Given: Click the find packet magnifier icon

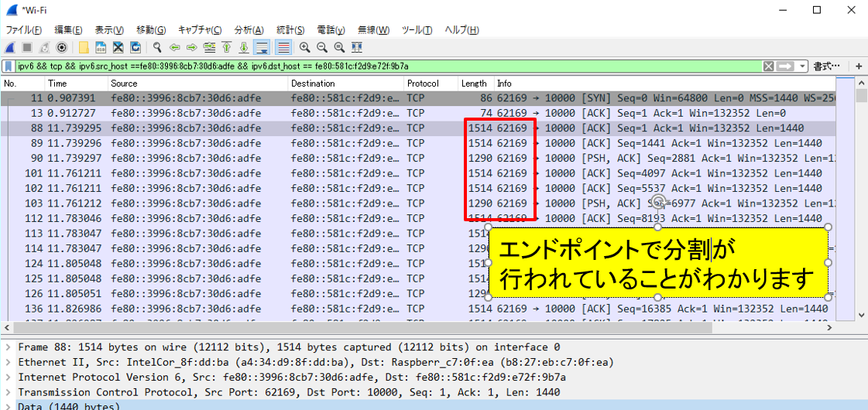Looking at the screenshot, I should [x=157, y=47].
